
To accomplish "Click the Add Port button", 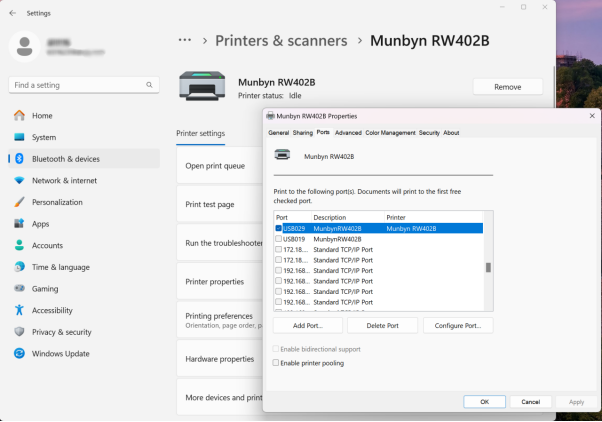I will click(x=308, y=326).
